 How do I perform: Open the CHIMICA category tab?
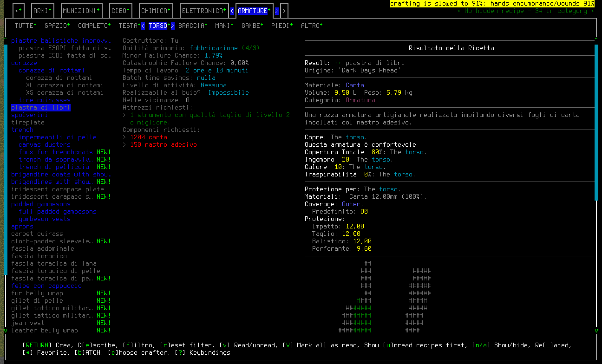156,11
